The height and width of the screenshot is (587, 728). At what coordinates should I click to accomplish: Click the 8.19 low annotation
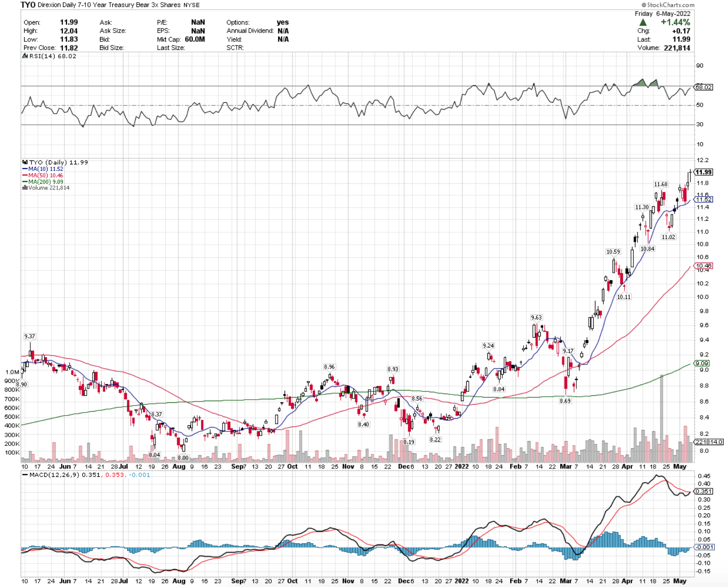[x=409, y=442]
